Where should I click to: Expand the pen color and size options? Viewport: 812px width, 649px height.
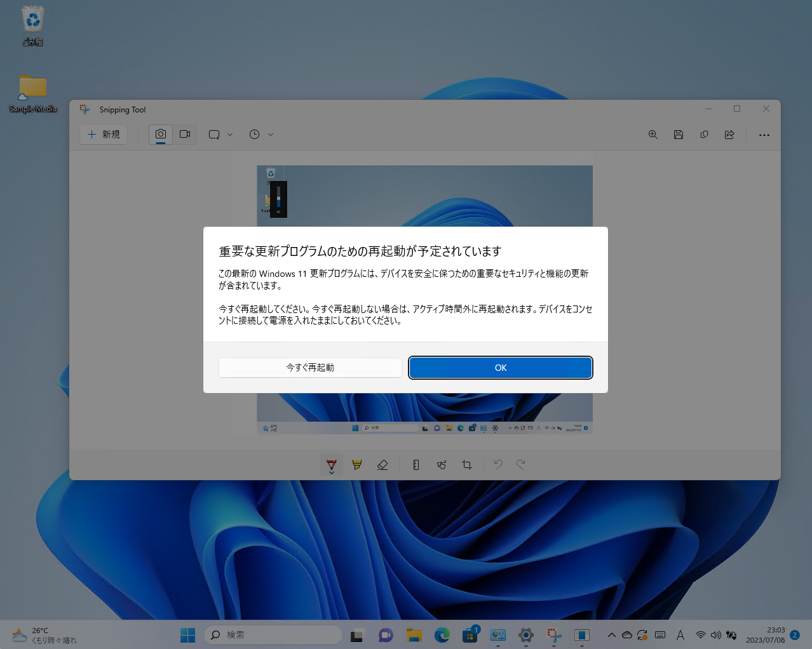[x=331, y=472]
